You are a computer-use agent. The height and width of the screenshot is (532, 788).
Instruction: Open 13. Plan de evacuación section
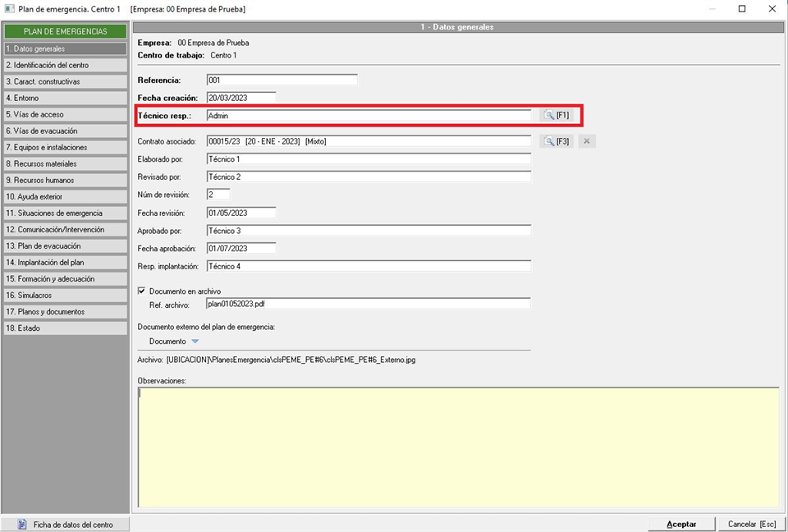click(65, 245)
